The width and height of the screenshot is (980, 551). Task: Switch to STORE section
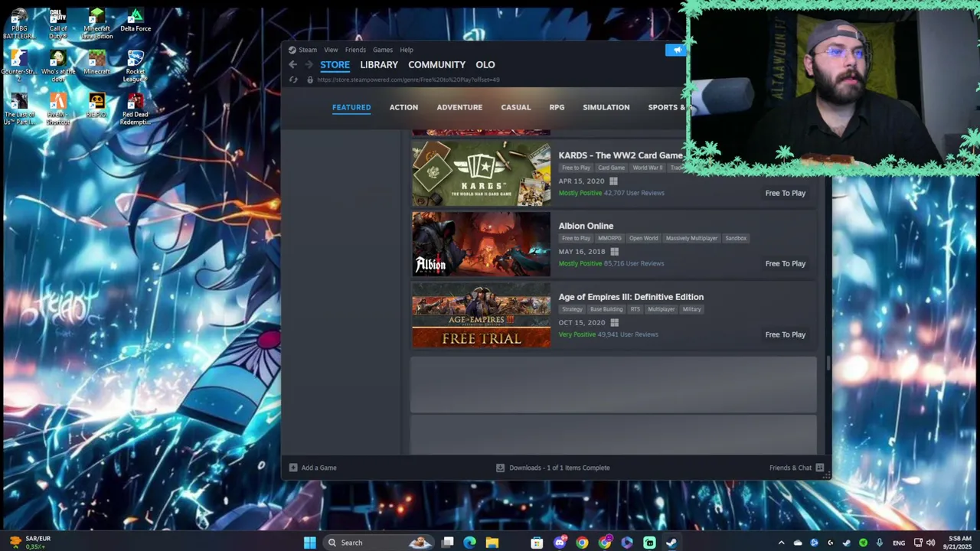(x=335, y=65)
